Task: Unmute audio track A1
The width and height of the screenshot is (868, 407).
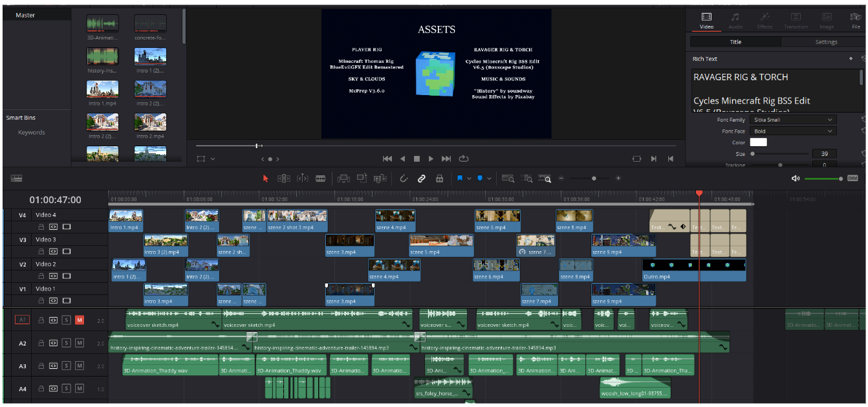Action: tap(80, 320)
